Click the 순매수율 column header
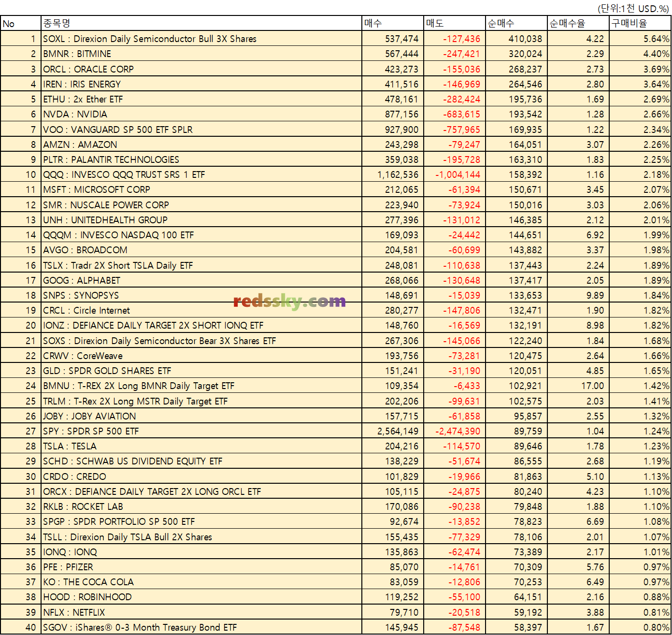 point(578,23)
